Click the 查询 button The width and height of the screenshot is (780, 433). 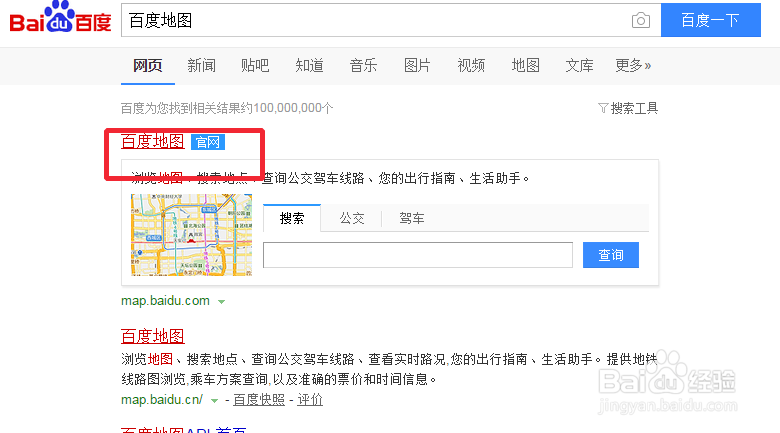coord(611,255)
